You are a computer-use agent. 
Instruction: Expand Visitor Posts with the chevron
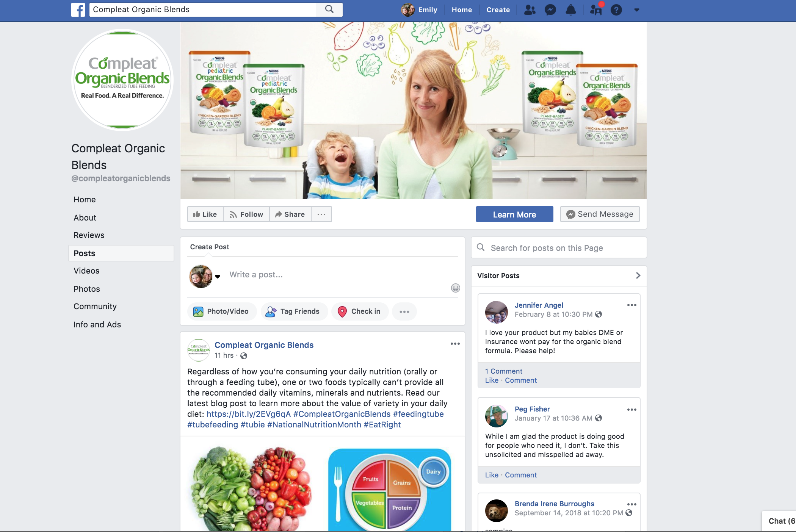coord(638,275)
